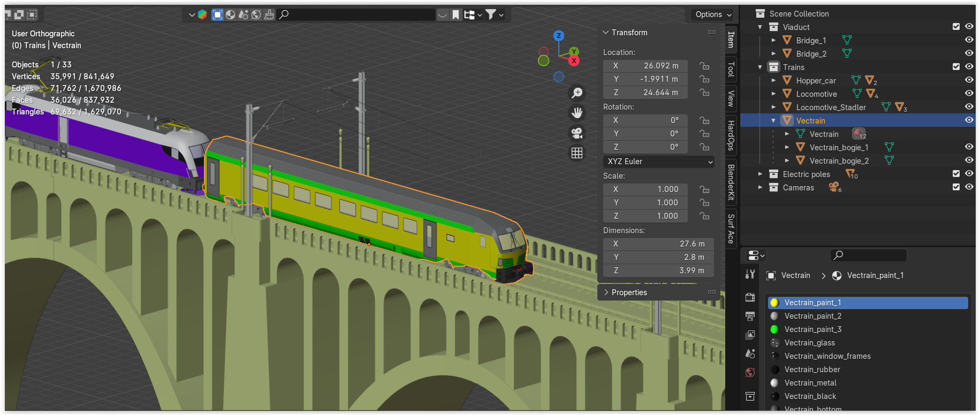Click the Dimensions Z value field
The width and height of the screenshot is (980, 415).
click(x=659, y=271)
